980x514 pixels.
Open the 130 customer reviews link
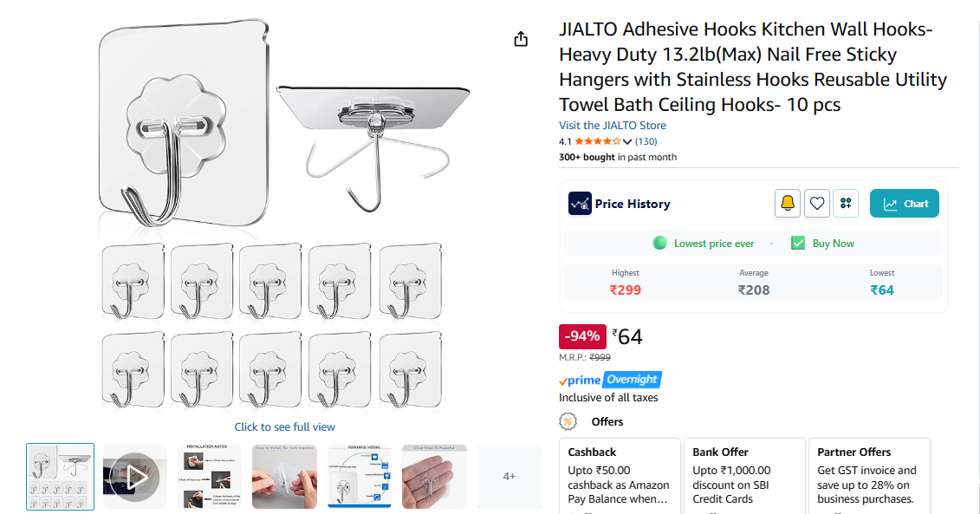(646, 141)
